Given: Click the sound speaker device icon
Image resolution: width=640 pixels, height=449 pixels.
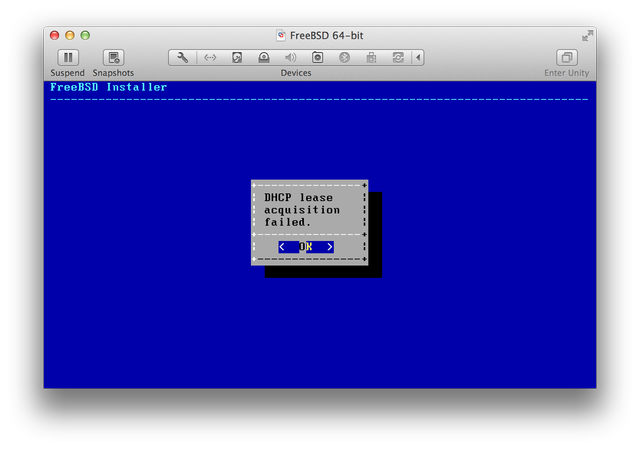Looking at the screenshot, I should (291, 58).
